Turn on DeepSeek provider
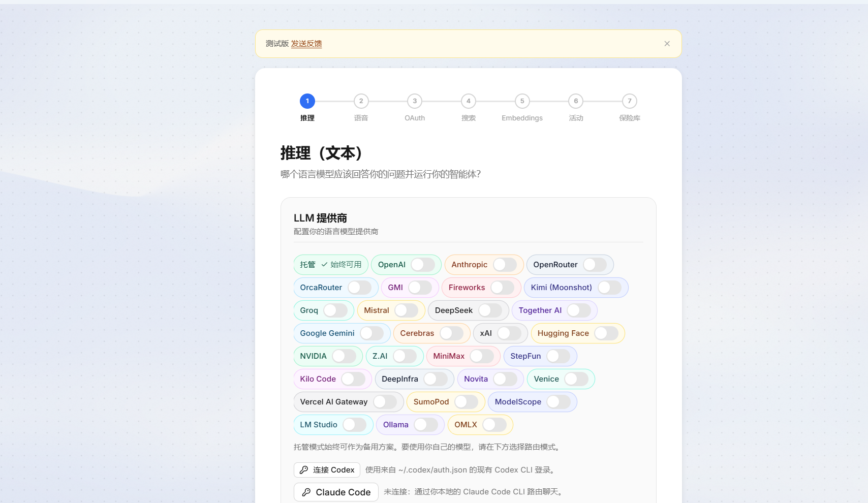Viewport: 868px width, 503px height. tap(490, 310)
